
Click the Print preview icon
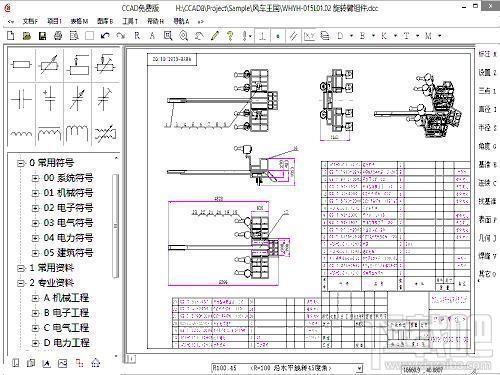pyautogui.click(x=74, y=35)
